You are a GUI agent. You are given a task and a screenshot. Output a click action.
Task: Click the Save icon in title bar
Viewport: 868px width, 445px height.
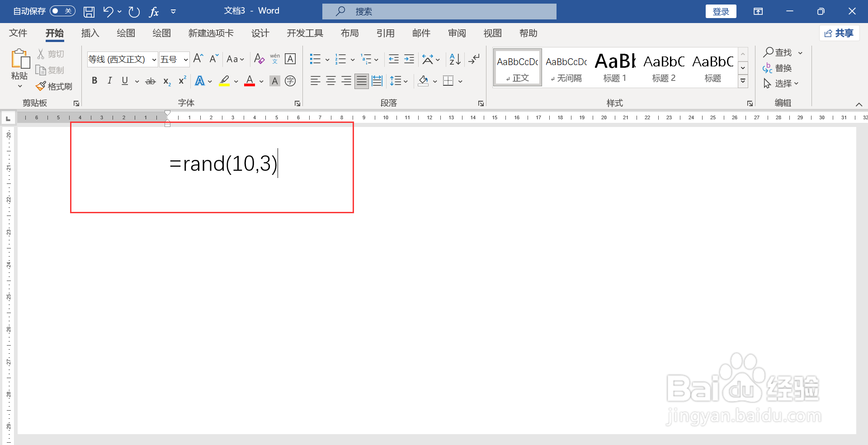(x=89, y=12)
